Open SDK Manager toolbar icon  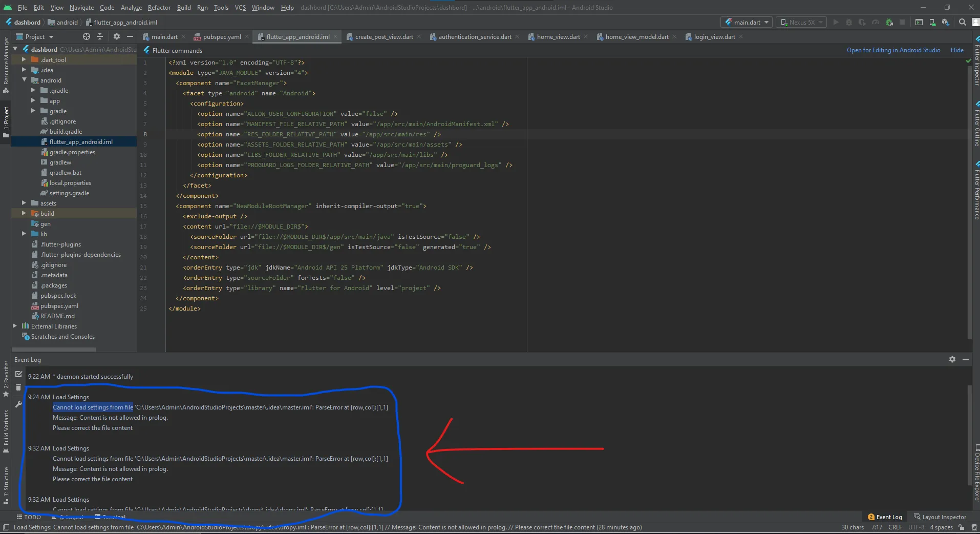[945, 23]
